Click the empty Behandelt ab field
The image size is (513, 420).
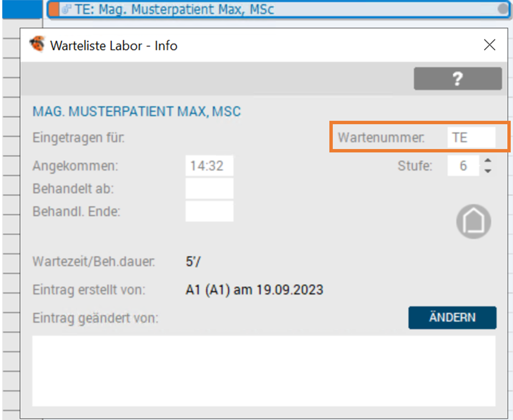tap(210, 188)
